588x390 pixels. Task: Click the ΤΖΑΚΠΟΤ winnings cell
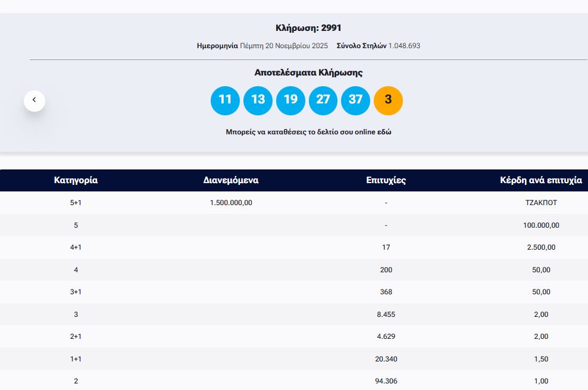click(x=541, y=203)
